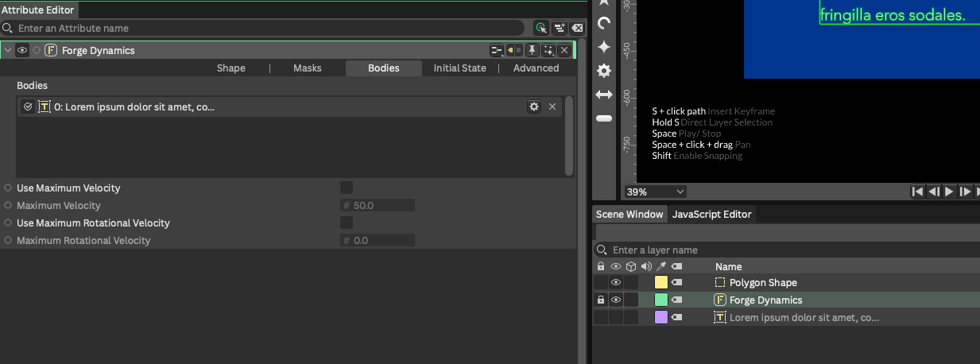Screen dimensions: 980x364
Task: Click the attribute name search field
Action: pyautogui.click(x=263, y=28)
